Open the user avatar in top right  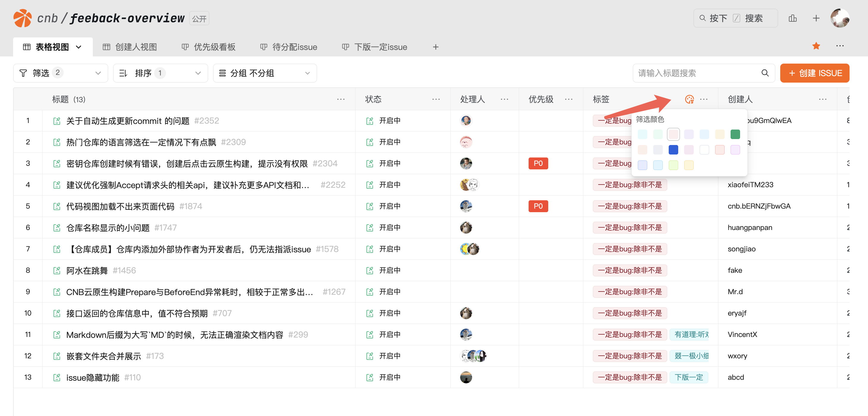point(839,18)
